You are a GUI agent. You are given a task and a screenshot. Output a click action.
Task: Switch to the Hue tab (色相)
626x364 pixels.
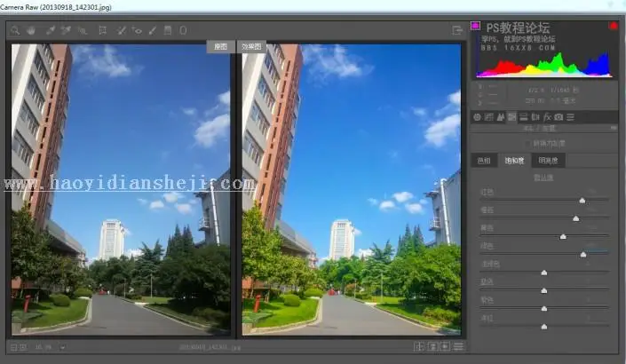(484, 161)
